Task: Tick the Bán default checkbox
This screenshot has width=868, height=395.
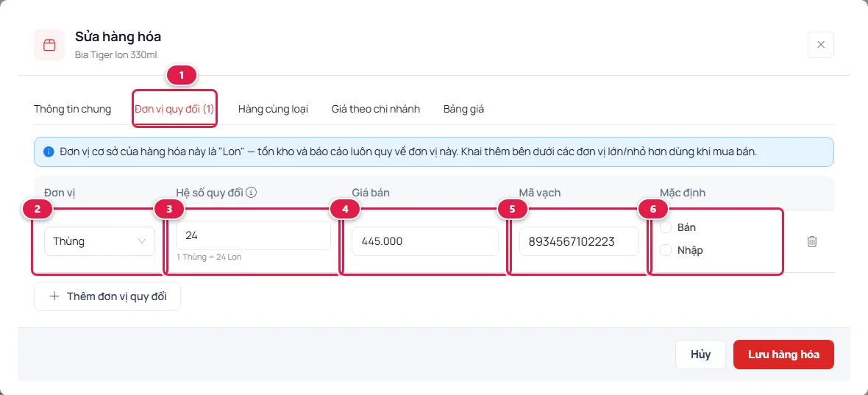Action: tap(666, 227)
